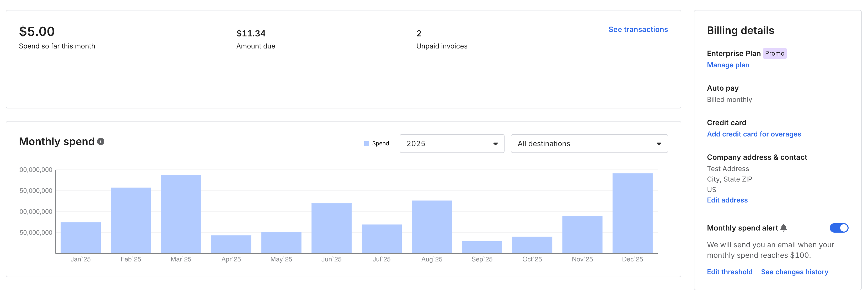Click the Sep'25 spend bar

tap(482, 247)
